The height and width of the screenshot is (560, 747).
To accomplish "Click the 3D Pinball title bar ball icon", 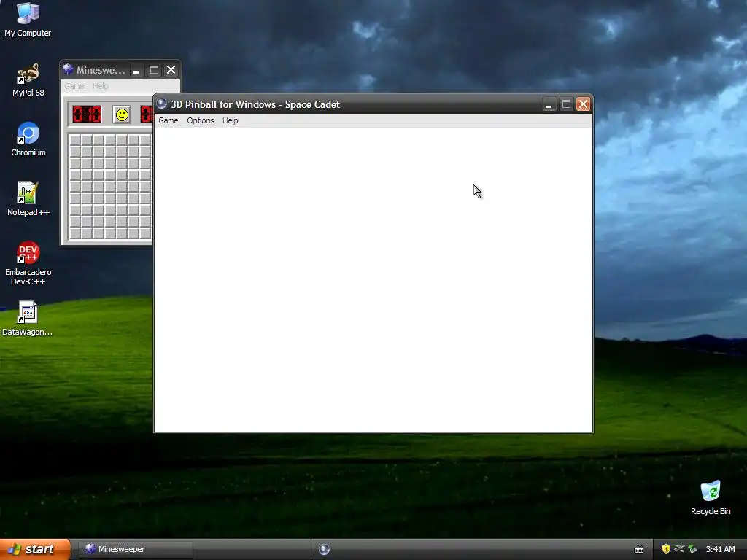I will tap(161, 104).
